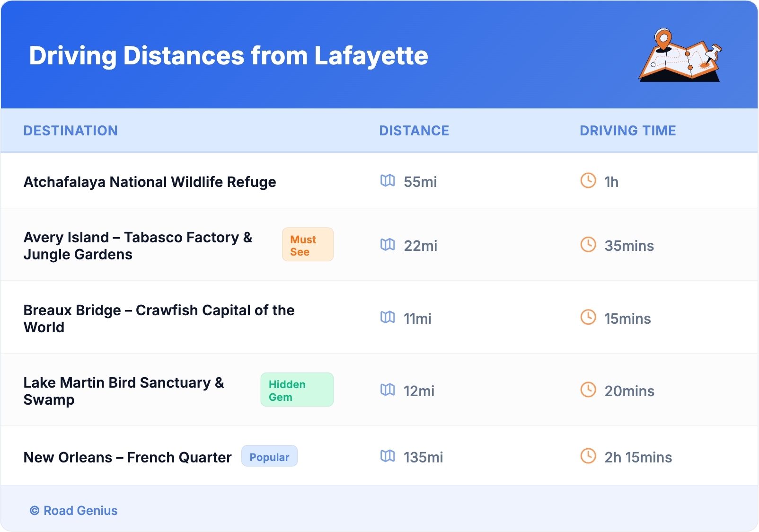Select New Orleans – French Quarter destination
This screenshot has height=532, width=759.
tap(127, 458)
